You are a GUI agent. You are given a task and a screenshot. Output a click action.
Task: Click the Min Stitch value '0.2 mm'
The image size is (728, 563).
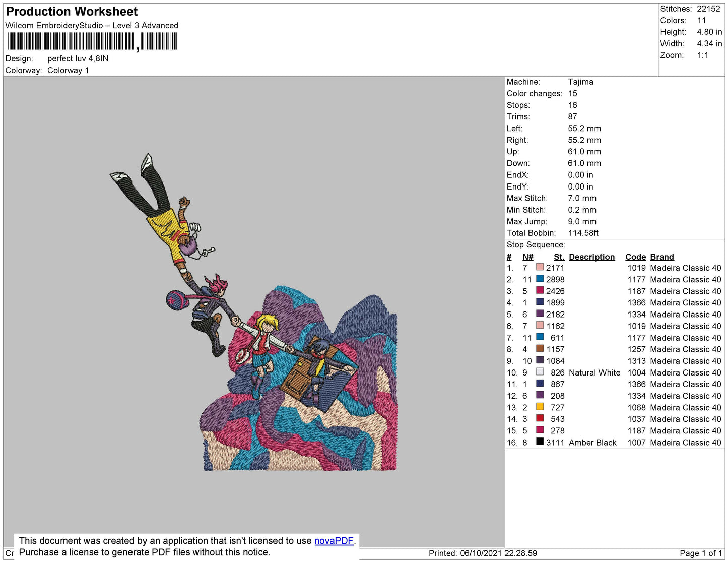tap(582, 210)
